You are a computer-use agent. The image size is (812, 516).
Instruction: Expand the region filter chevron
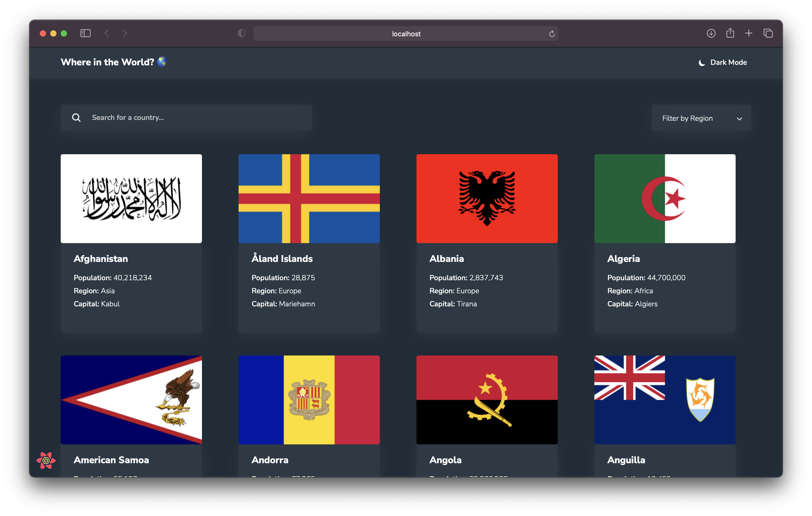pos(740,119)
